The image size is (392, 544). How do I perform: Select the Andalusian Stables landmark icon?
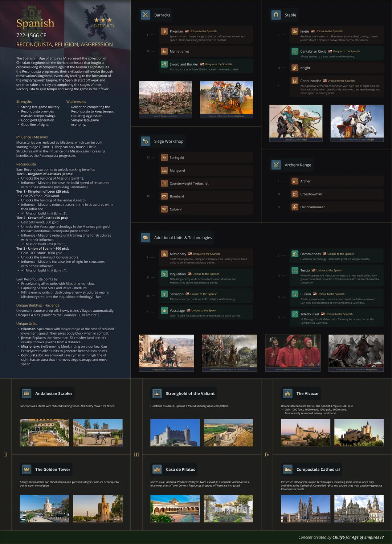point(26,393)
